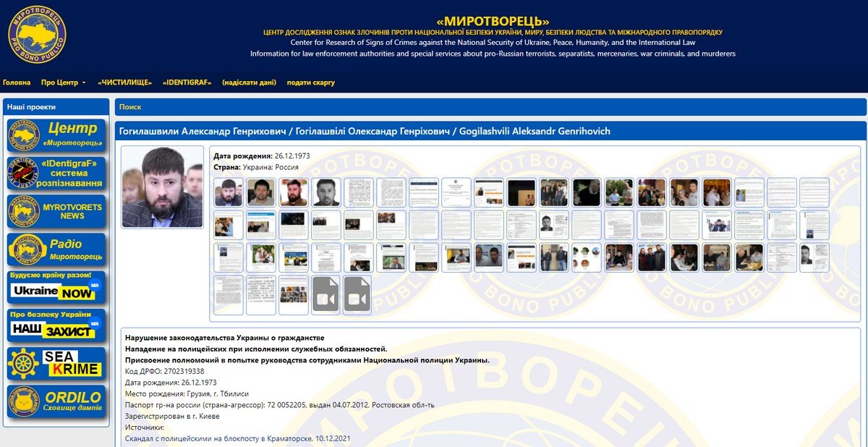Open the MYROTVORETS NEWS banner
Image resolution: width=868 pixels, height=447 pixels.
[56, 211]
